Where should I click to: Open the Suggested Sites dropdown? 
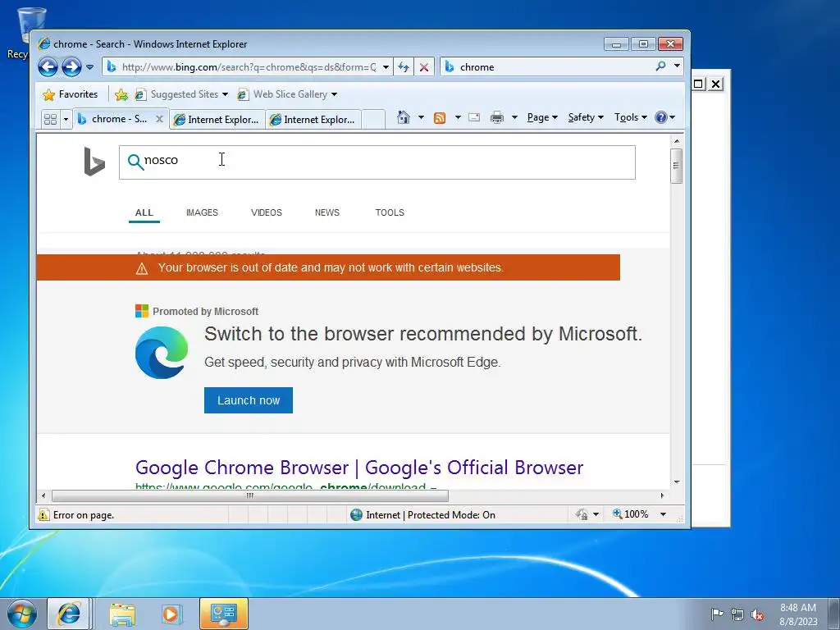[181, 94]
